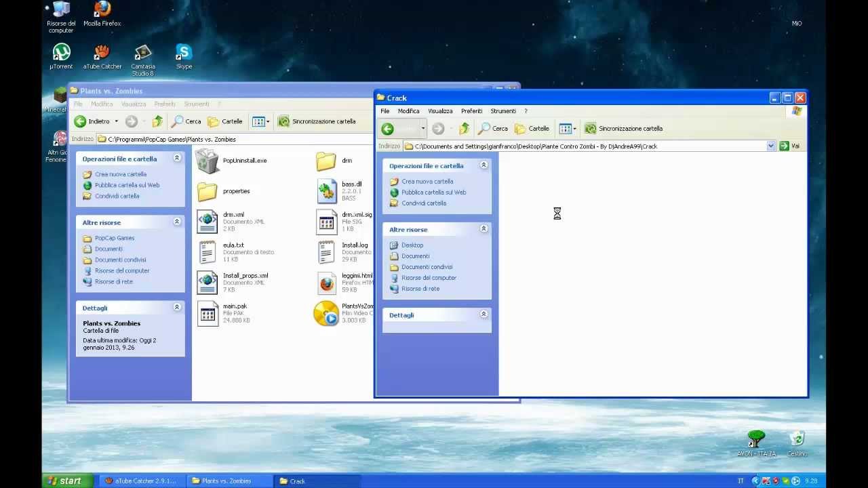Image resolution: width=868 pixels, height=488 pixels.
Task: Select drm.xml document icon
Action: [208, 222]
